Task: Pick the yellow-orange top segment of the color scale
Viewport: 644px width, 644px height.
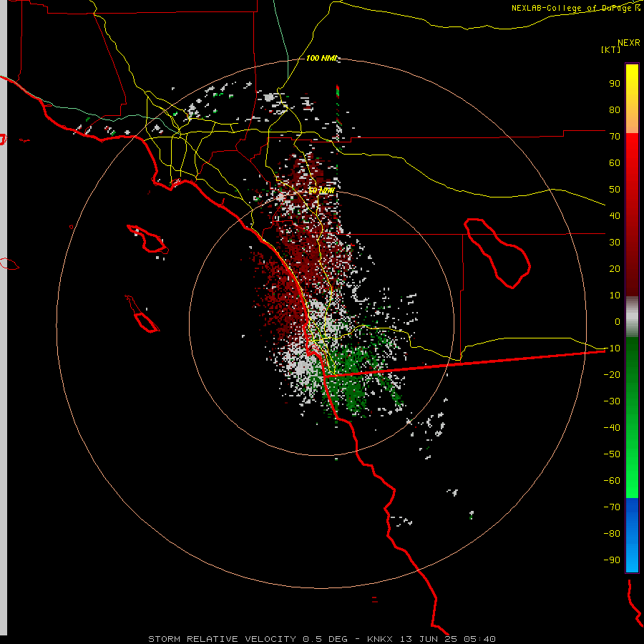Action: [632, 99]
